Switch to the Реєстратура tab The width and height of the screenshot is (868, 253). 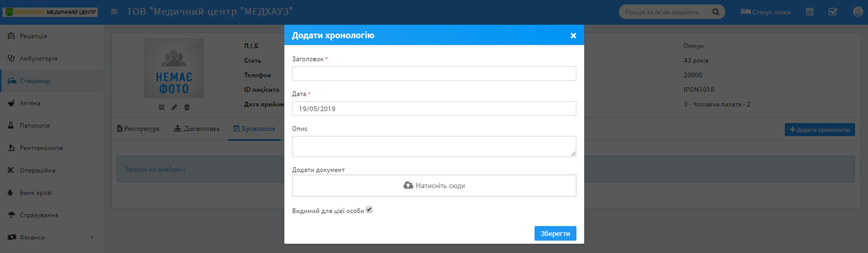point(138,129)
